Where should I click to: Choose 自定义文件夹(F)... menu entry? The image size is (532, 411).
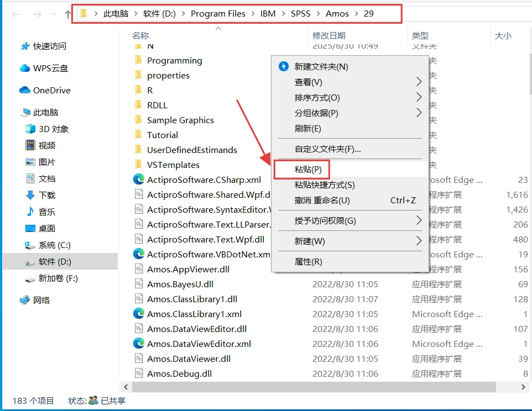point(350,149)
